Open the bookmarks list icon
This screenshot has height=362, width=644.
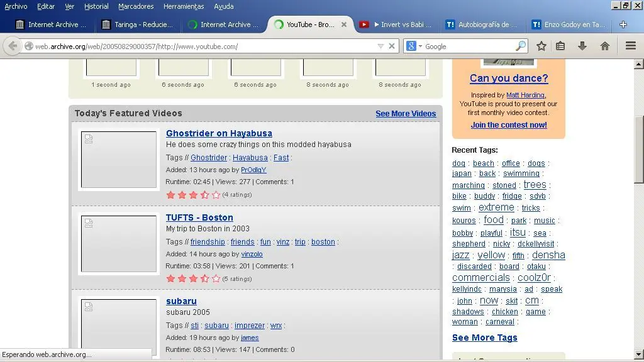click(x=560, y=46)
